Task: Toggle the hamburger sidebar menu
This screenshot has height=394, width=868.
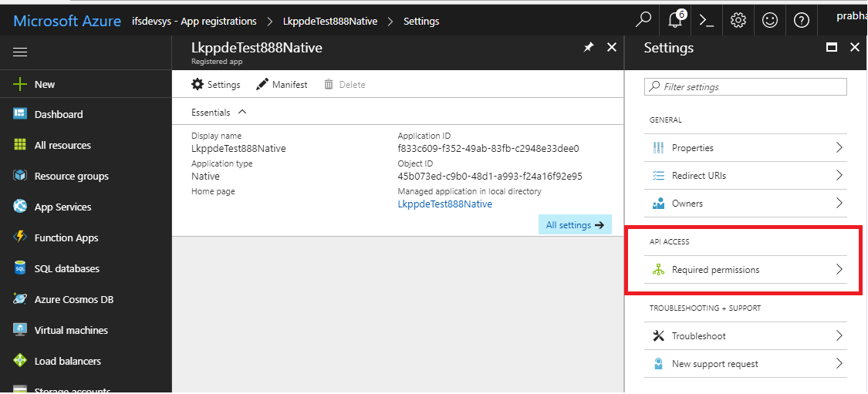Action: [x=20, y=52]
